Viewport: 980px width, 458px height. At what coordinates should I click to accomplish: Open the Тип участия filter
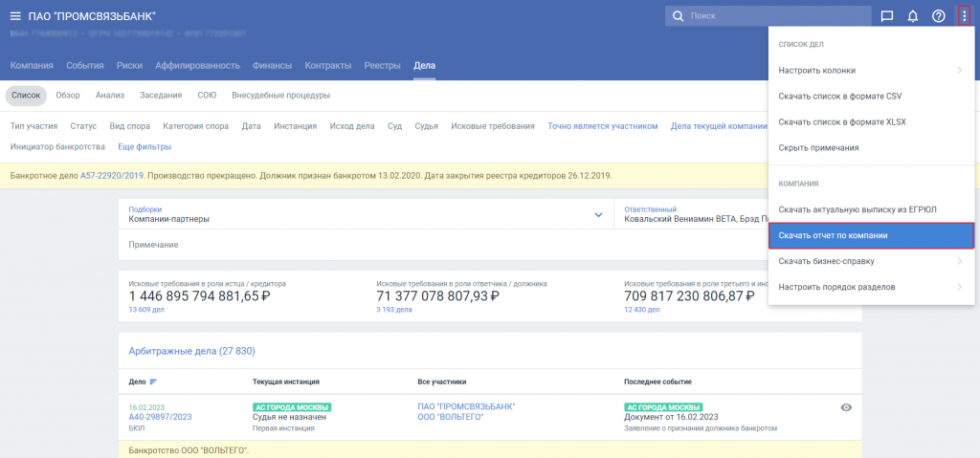[34, 126]
